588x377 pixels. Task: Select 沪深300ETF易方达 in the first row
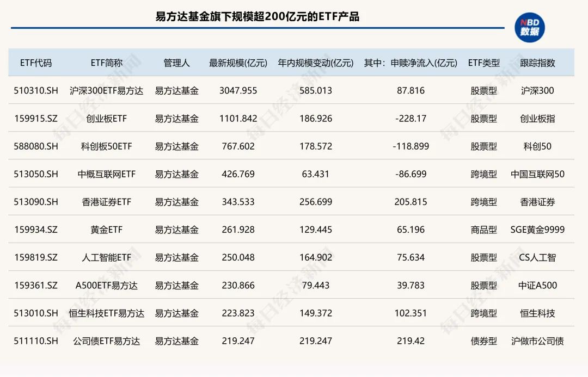(107, 91)
